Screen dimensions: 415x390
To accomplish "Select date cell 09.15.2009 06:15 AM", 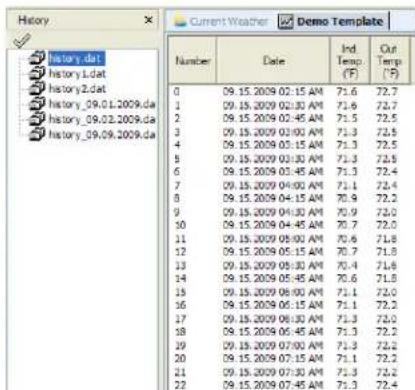I will tap(273, 305).
